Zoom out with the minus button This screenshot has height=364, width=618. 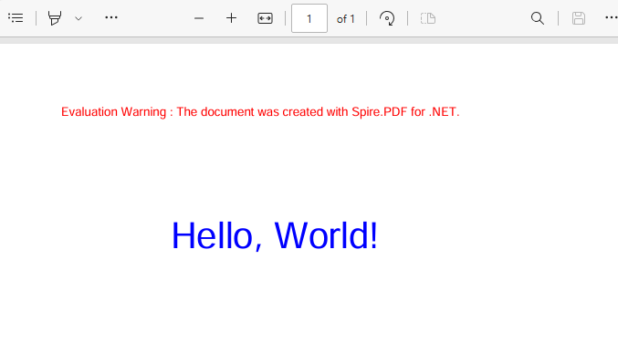(199, 18)
